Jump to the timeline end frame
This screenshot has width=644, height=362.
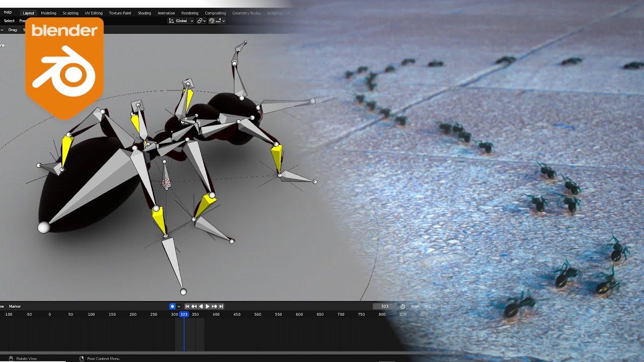point(221,306)
